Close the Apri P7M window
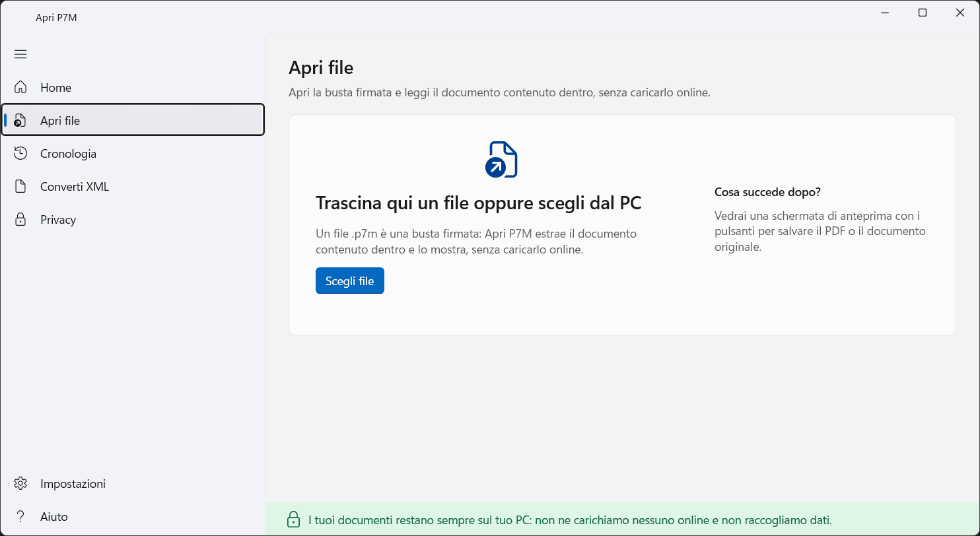 click(960, 13)
